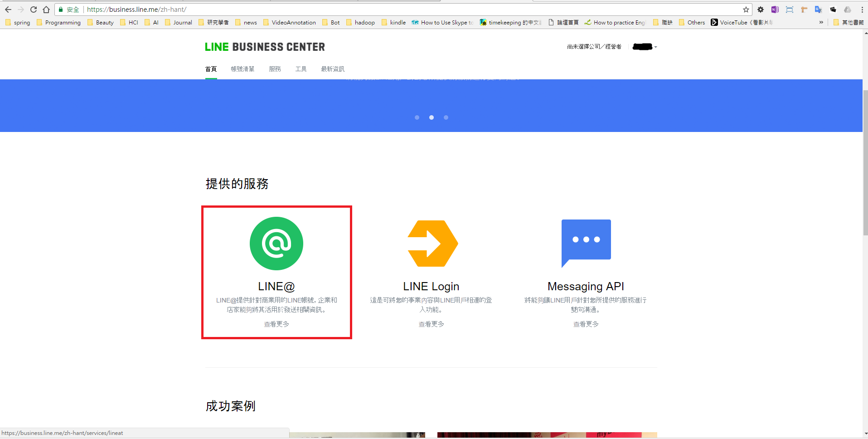Open the VideoAnnotation bookmark folder
868x439 pixels.
tap(290, 22)
